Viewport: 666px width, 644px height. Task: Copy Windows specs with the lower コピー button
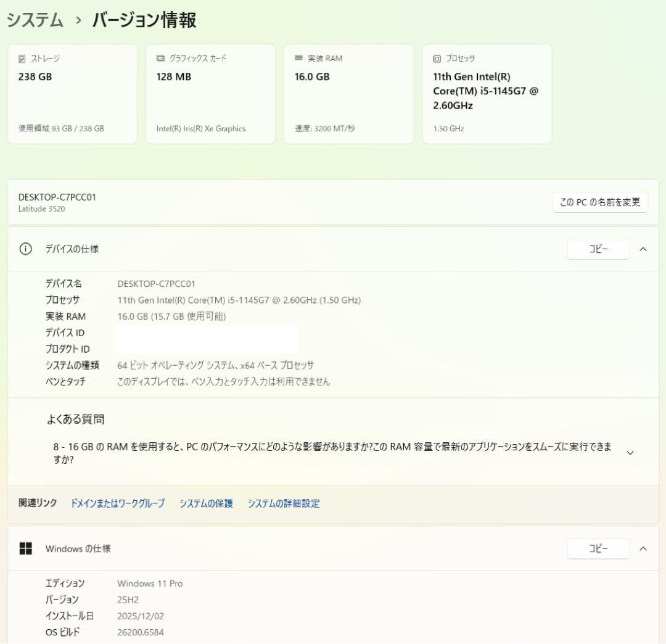click(x=598, y=548)
